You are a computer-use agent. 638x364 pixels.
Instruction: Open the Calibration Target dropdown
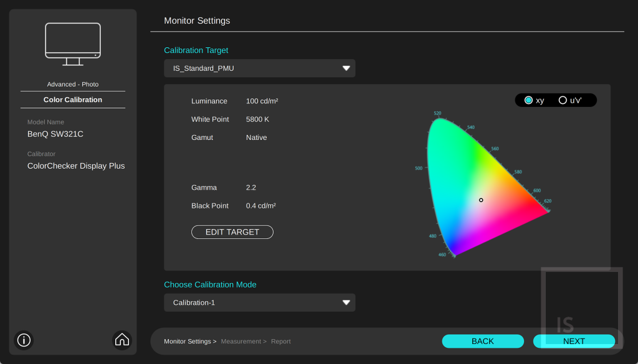tap(259, 68)
